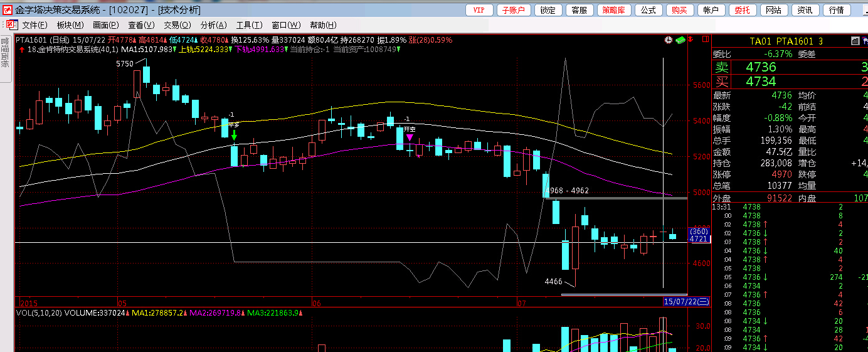Screen dimensions: 868x352
Task: Click the 公式 button
Action: point(648,10)
